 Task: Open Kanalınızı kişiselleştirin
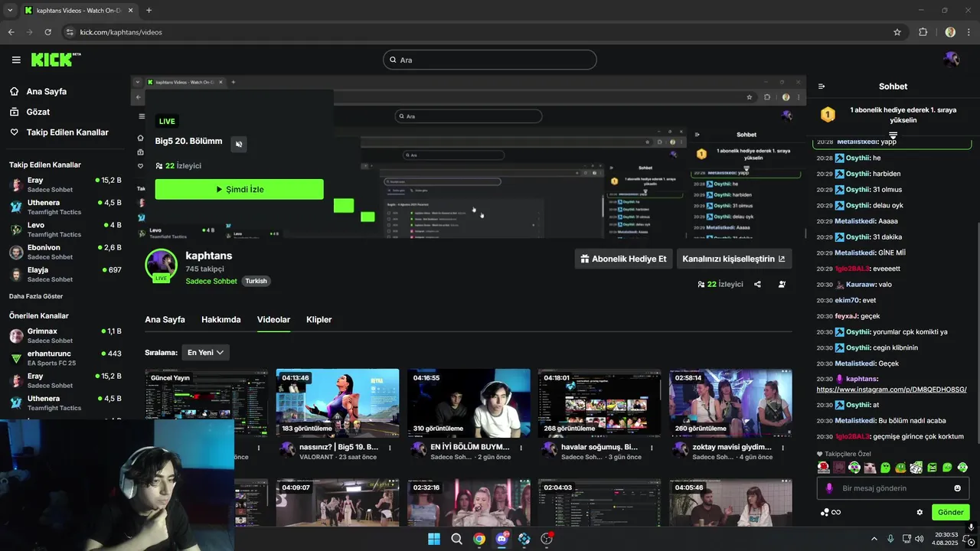[x=734, y=259]
